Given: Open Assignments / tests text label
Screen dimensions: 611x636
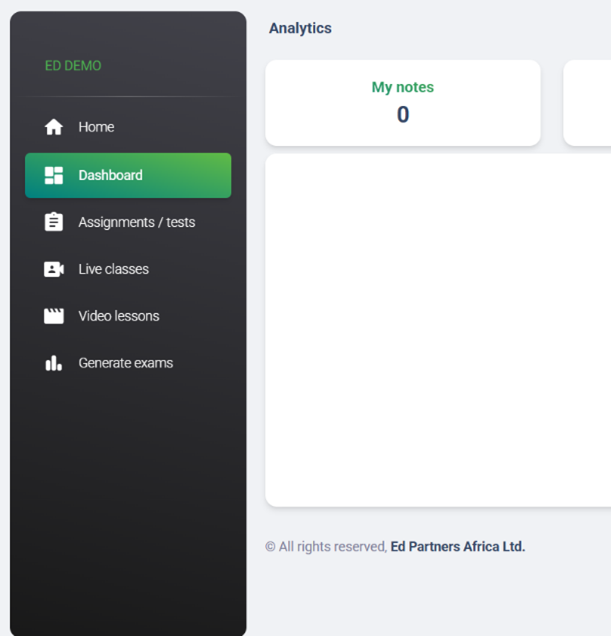Looking at the screenshot, I should [136, 222].
